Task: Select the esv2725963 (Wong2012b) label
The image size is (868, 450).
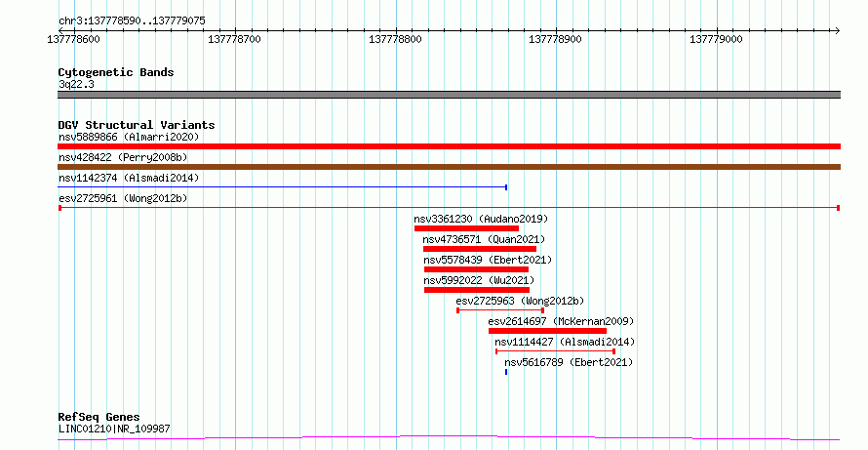Action: tap(520, 301)
